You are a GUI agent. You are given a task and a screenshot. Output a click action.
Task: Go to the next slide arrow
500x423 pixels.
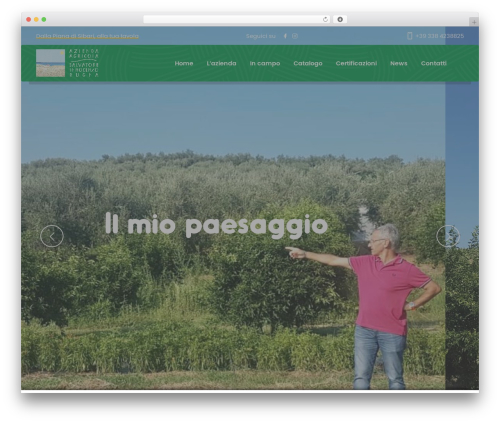(x=448, y=236)
